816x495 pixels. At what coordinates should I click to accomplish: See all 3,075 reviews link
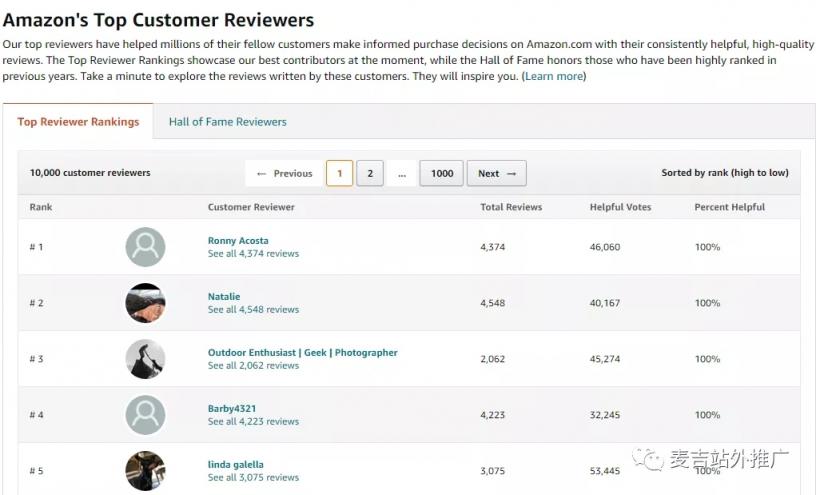(253, 477)
